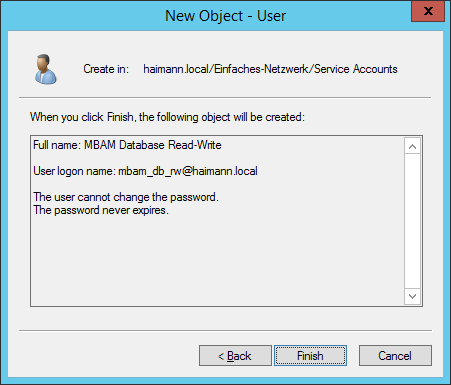The width and height of the screenshot is (451, 385).
Task: Click the empty area inside the summary box
Action: point(217,260)
